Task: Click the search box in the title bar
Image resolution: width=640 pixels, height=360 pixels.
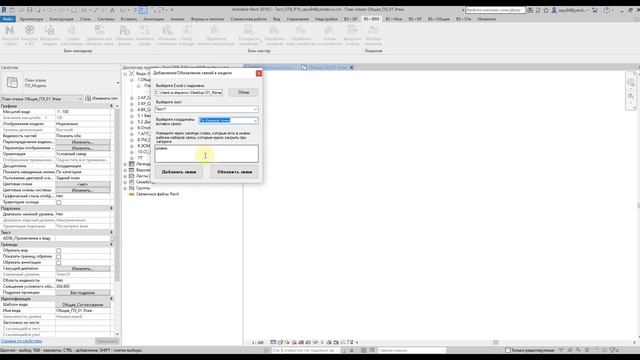Action: [x=495, y=10]
